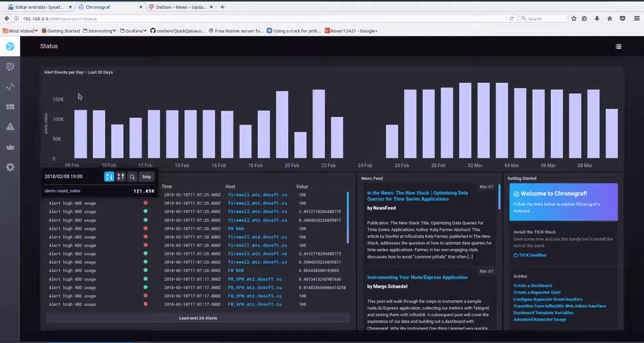Screen dimensions: 644x343
Task: Open Configure Kapacitor Event Handlers guide
Action: [x=548, y=299]
